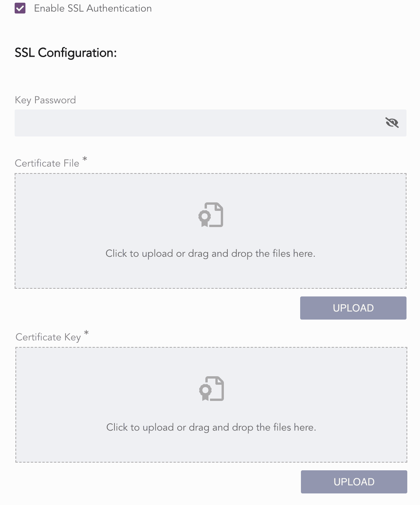Open the Certificate Key file picker
The width and height of the screenshot is (420, 505).
(x=211, y=404)
